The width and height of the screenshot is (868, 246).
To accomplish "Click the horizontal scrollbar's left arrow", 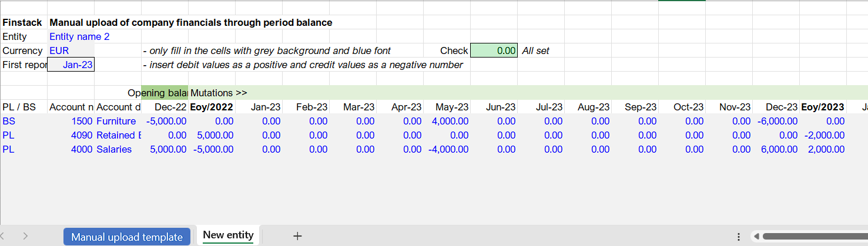I will (756, 237).
